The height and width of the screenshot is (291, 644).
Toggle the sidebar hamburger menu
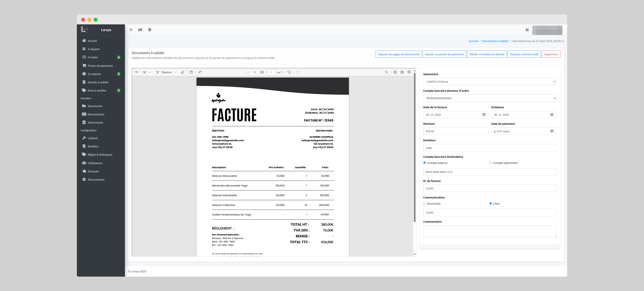[x=131, y=30]
